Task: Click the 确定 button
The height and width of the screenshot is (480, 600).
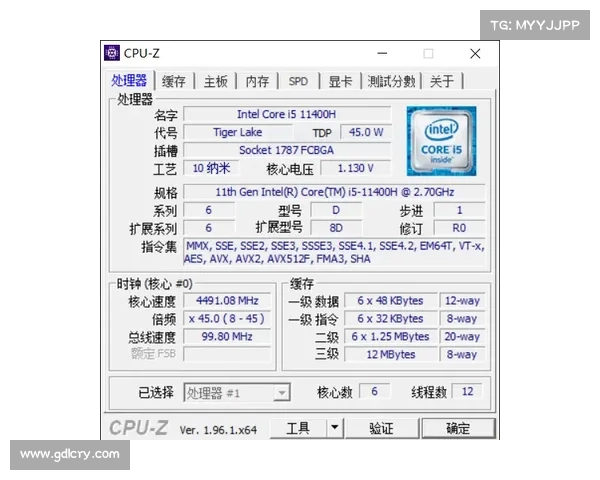Action: pyautogui.click(x=458, y=428)
